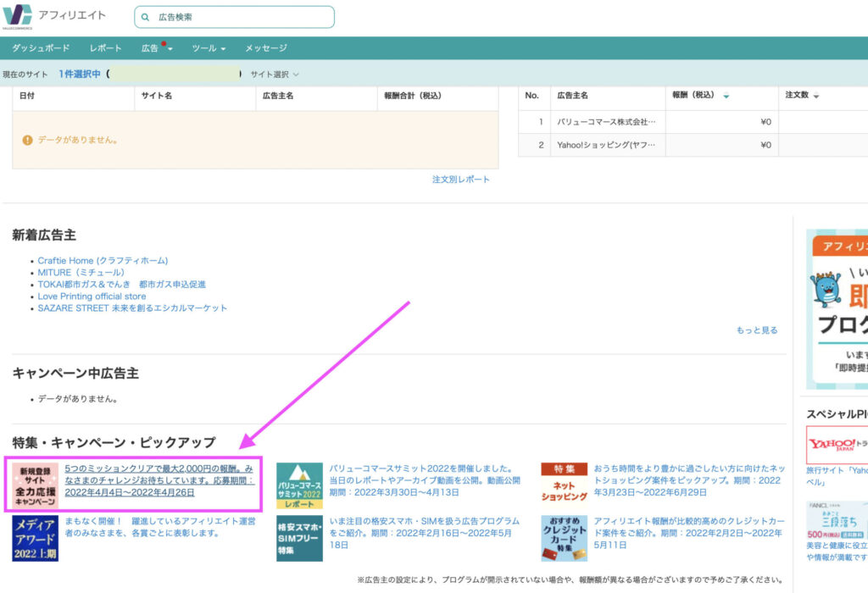Click もっと見る link
Image resolution: width=868 pixels, height=593 pixels.
click(x=757, y=330)
